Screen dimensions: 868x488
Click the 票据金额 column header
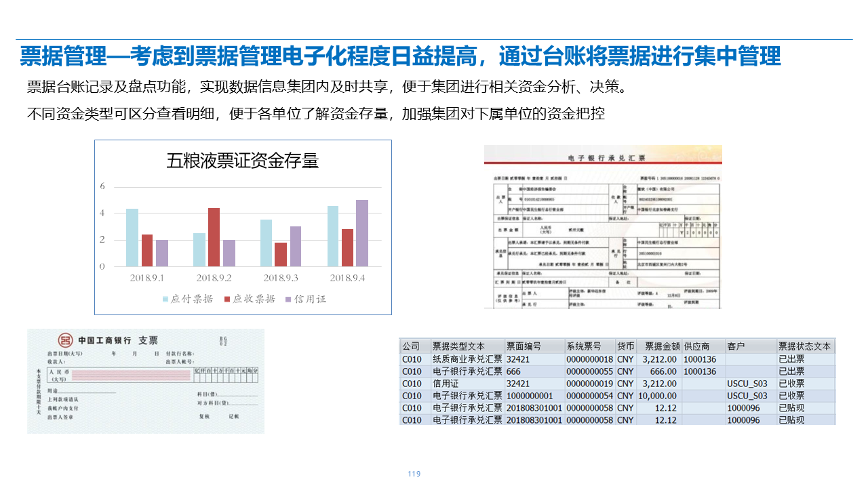[x=659, y=346]
